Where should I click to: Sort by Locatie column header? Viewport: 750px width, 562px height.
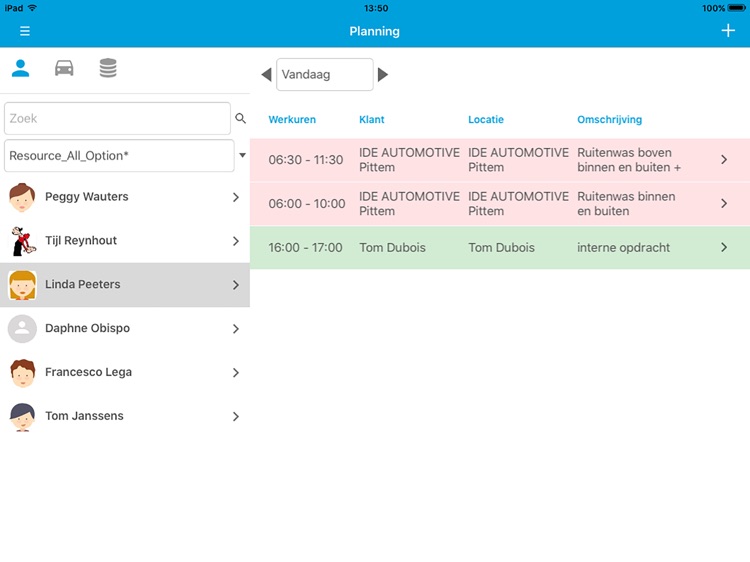(x=486, y=120)
